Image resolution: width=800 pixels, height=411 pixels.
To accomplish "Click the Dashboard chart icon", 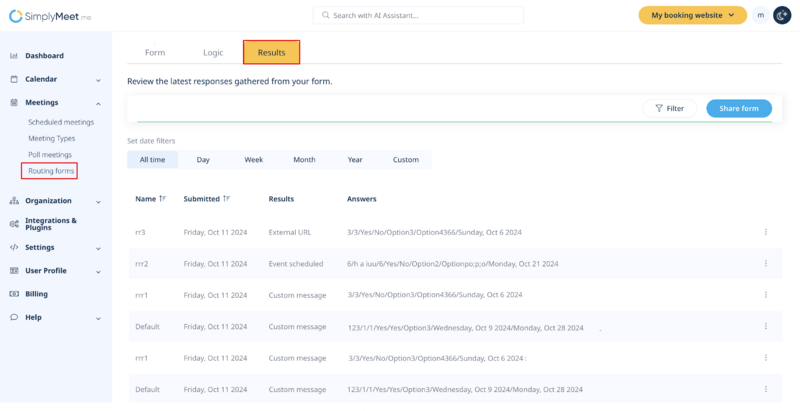I will 14,56.
